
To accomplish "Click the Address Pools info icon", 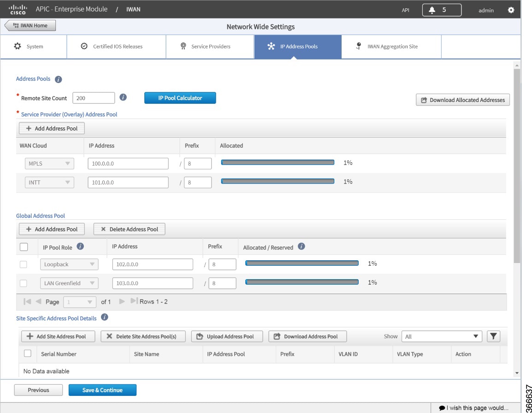I will point(59,79).
